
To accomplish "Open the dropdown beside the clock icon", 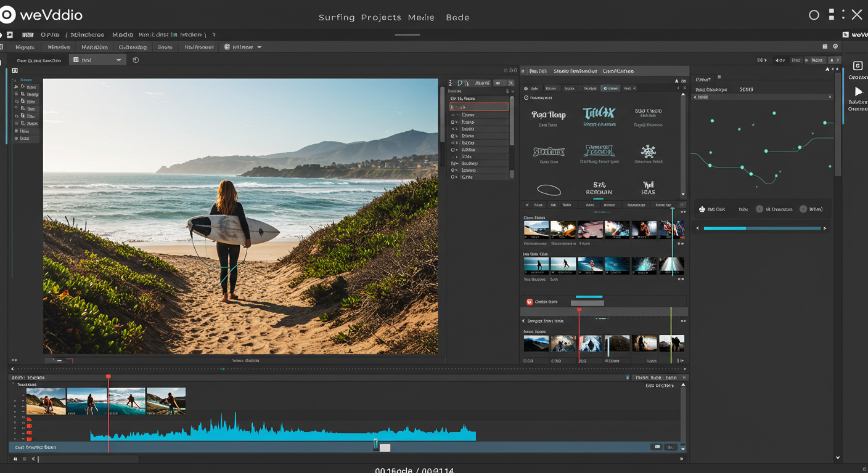I will click(97, 60).
